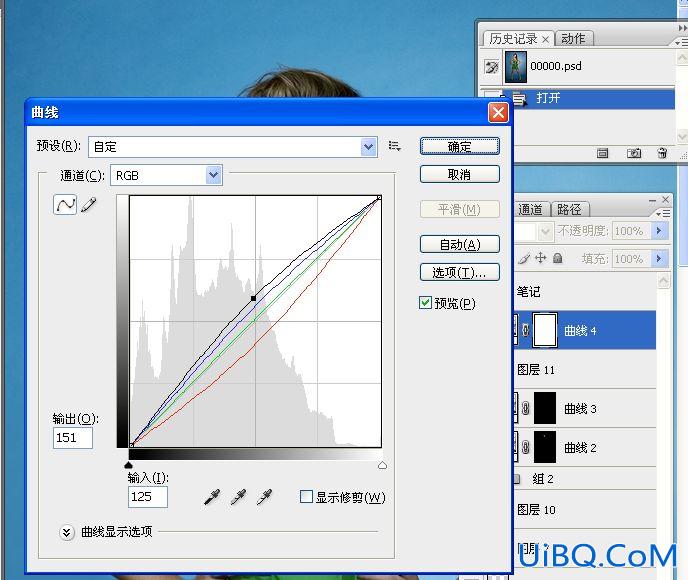Move the white point input slider triangle

pyautogui.click(x=382, y=465)
